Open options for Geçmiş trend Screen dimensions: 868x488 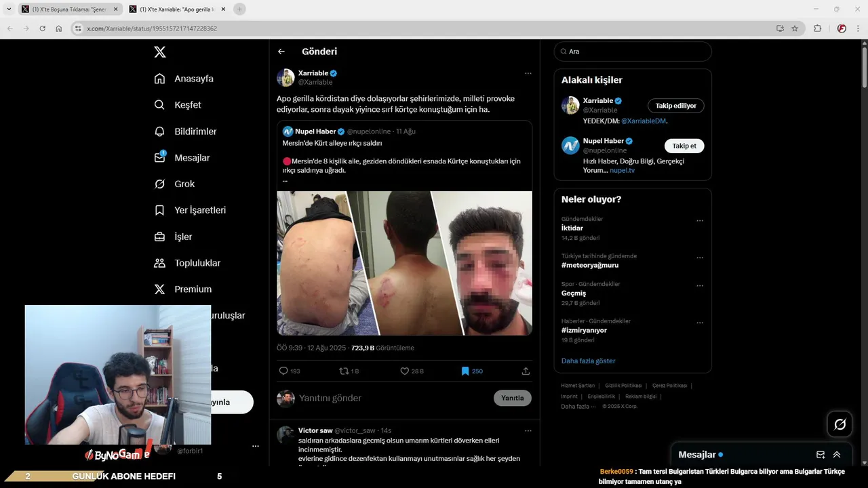700,285
